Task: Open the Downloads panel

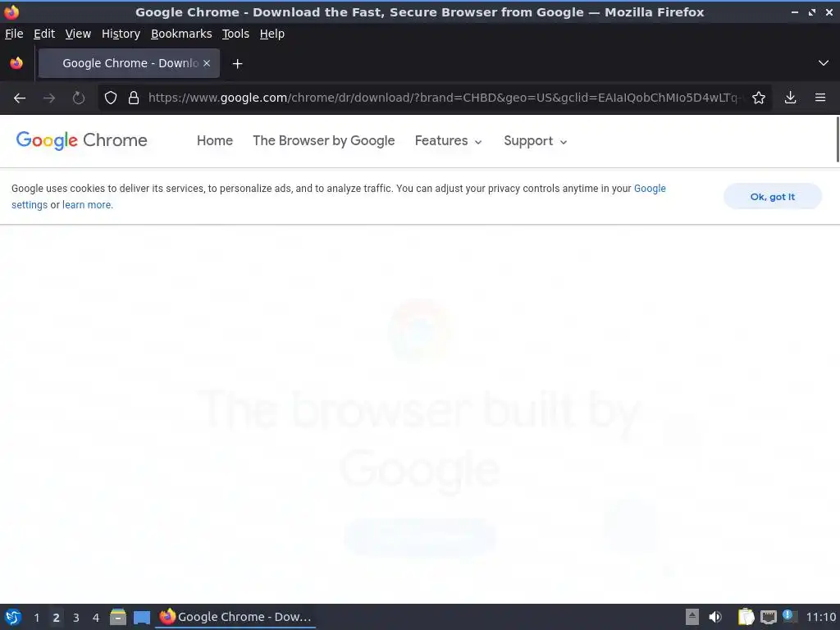Action: 790,98
